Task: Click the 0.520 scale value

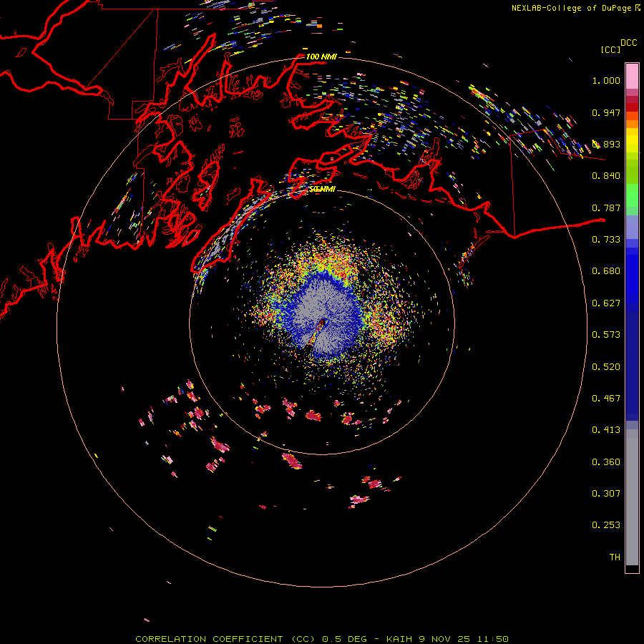Action: [606, 367]
